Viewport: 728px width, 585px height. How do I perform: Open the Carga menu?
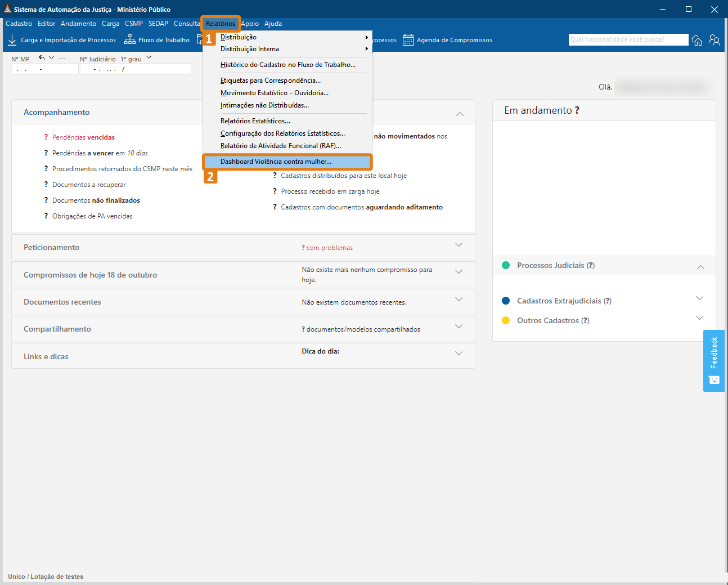point(110,24)
